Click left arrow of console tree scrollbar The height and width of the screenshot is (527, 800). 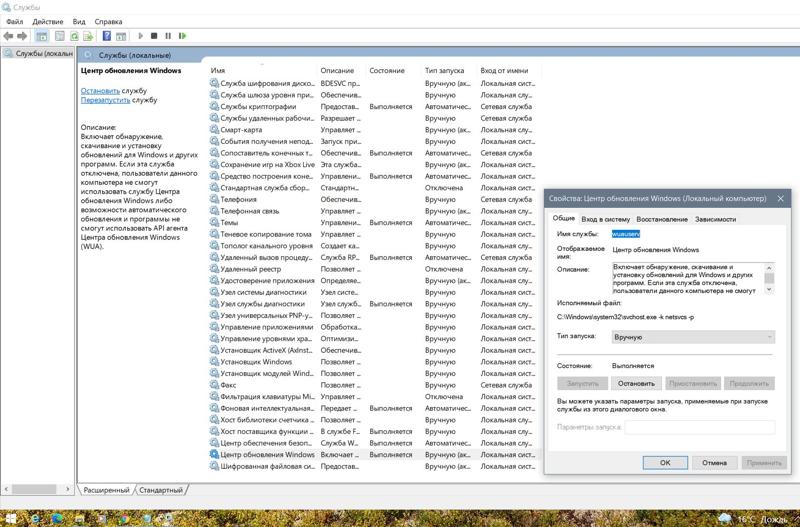point(6,489)
